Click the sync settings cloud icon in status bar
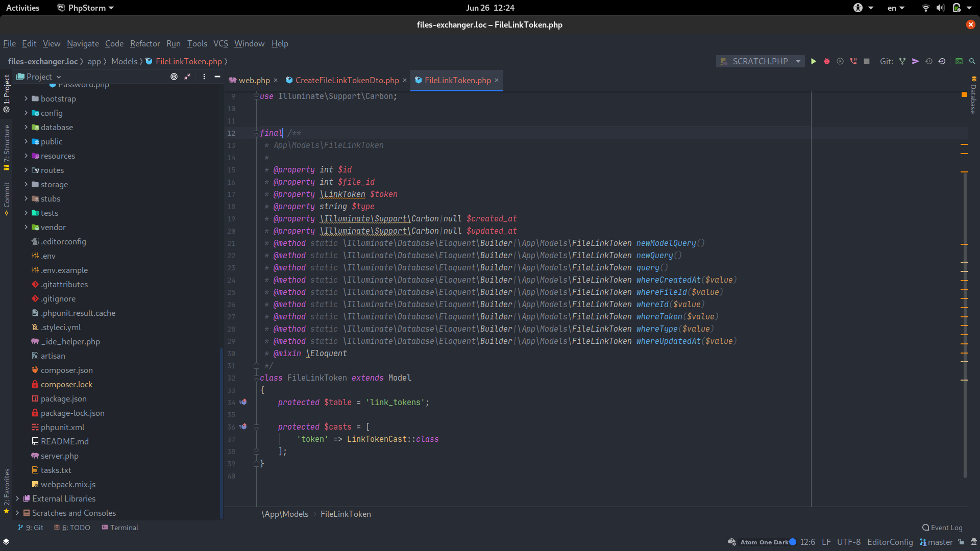Viewport: 980px width, 551px height. (x=732, y=542)
